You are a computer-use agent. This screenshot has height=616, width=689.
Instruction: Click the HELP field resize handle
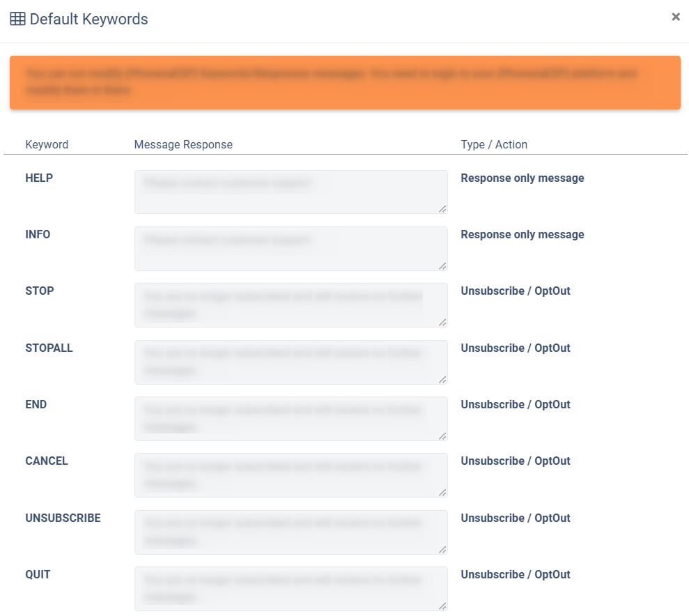[442, 208]
